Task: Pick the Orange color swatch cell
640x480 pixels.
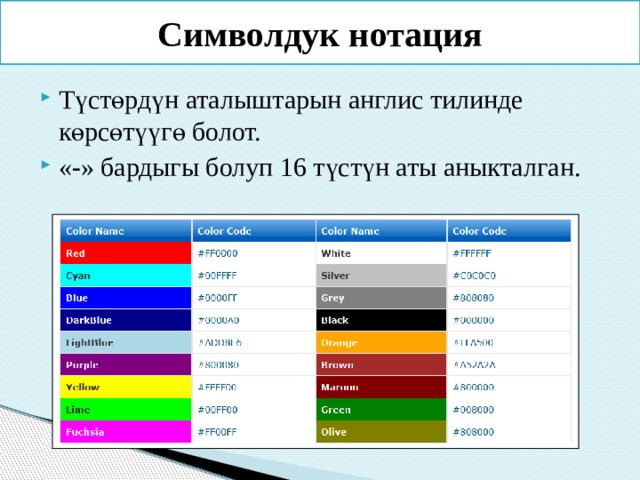Action: click(381, 342)
